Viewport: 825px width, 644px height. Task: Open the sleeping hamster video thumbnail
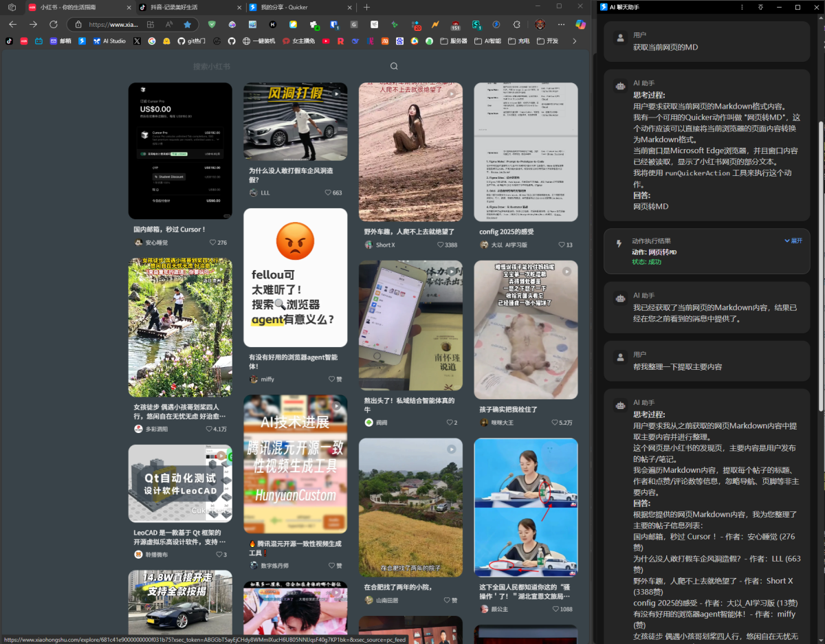pos(526,330)
